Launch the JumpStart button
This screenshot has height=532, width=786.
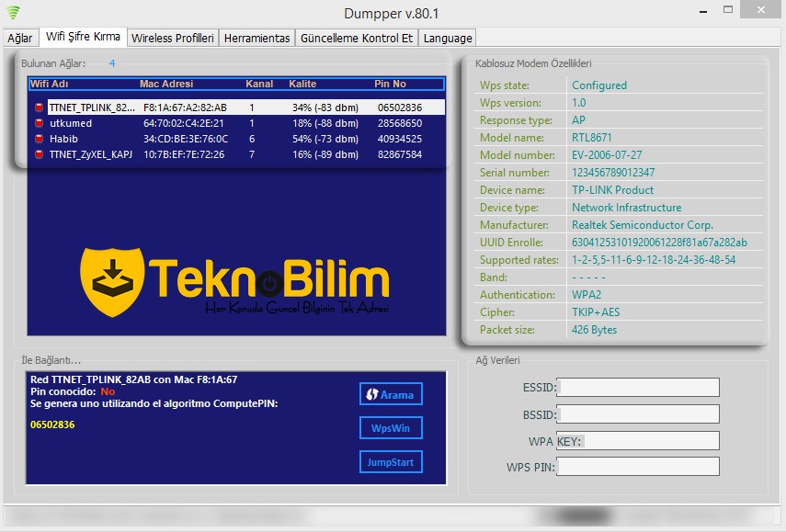391,462
